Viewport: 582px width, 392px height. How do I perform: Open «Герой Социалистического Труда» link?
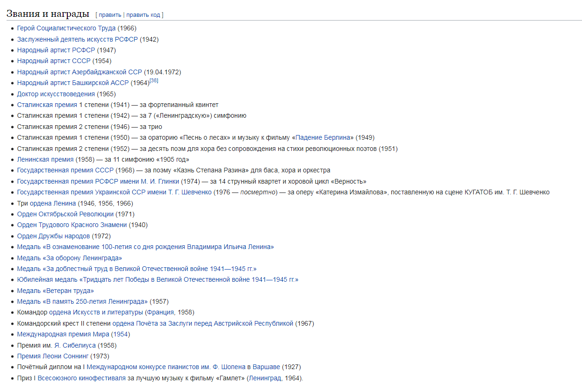(66, 28)
